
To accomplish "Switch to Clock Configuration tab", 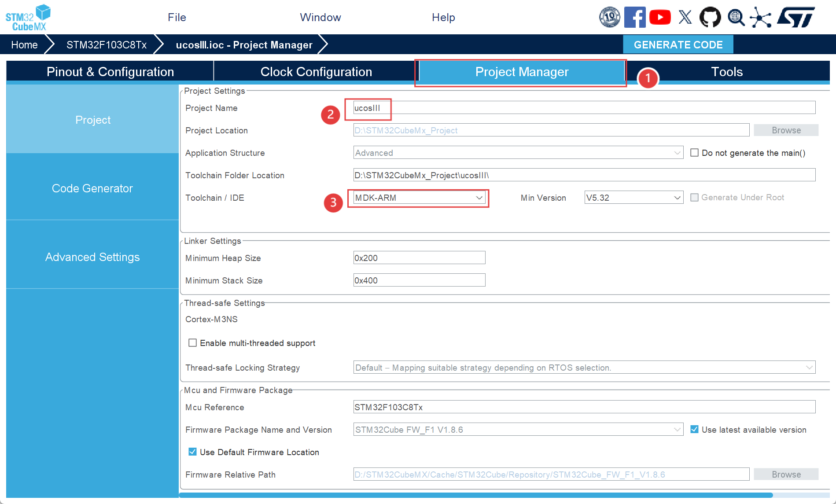I will 316,72.
